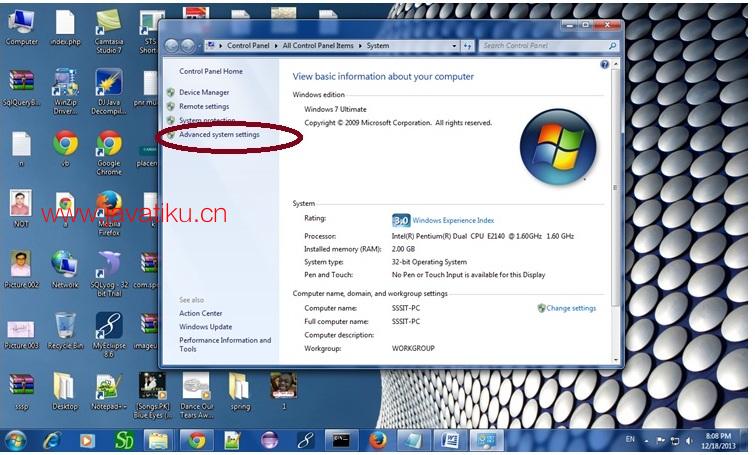Open Internet Explorer from the taskbar
755x455 pixels.
(x=52, y=441)
